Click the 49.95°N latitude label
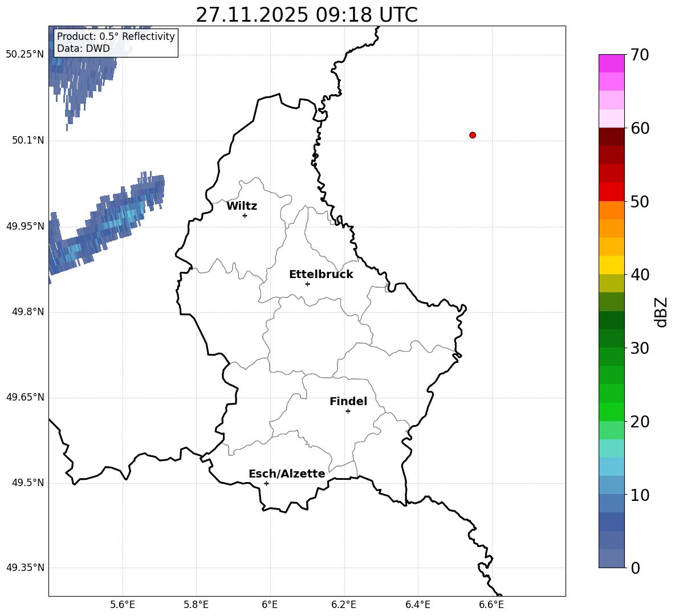675x616 pixels. point(25,226)
